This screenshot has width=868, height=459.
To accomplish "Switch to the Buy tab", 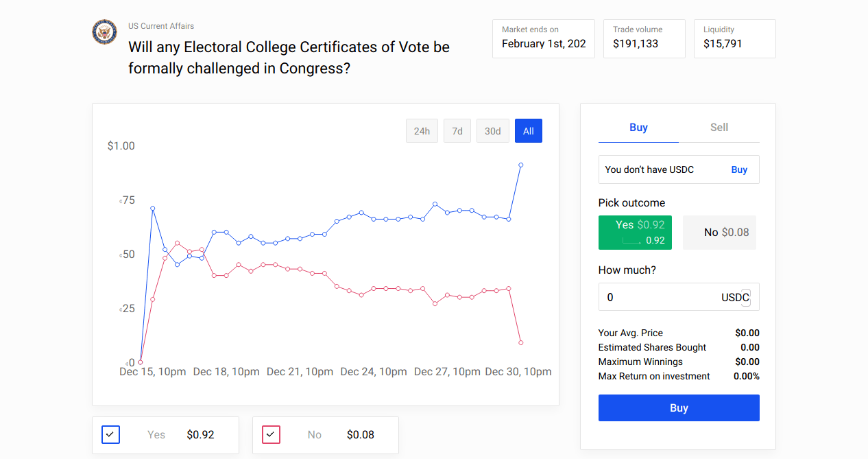I will point(638,128).
